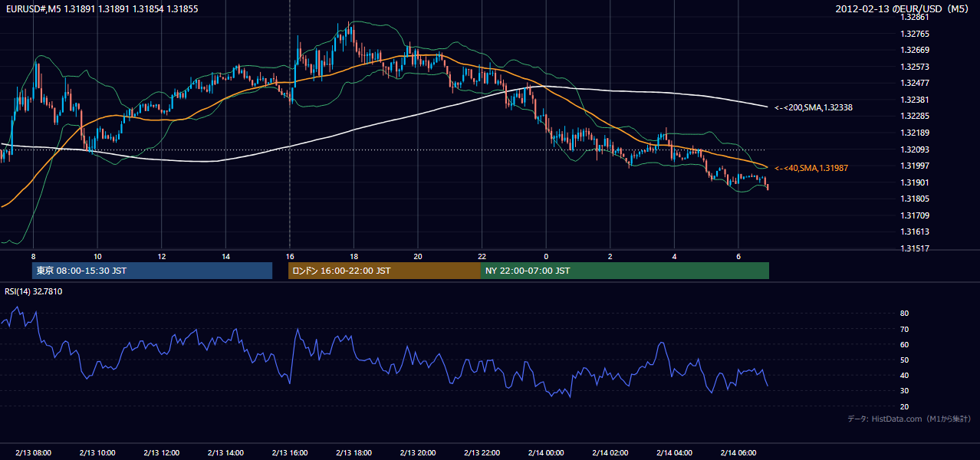
Task: Click price axis label 1.32765
Action: pos(916,34)
